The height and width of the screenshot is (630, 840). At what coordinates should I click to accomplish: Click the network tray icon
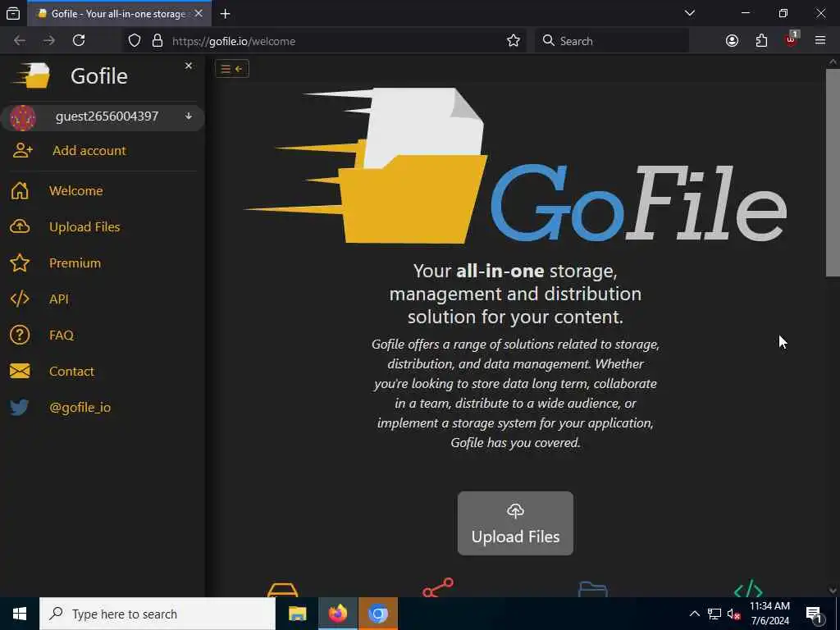coord(714,614)
